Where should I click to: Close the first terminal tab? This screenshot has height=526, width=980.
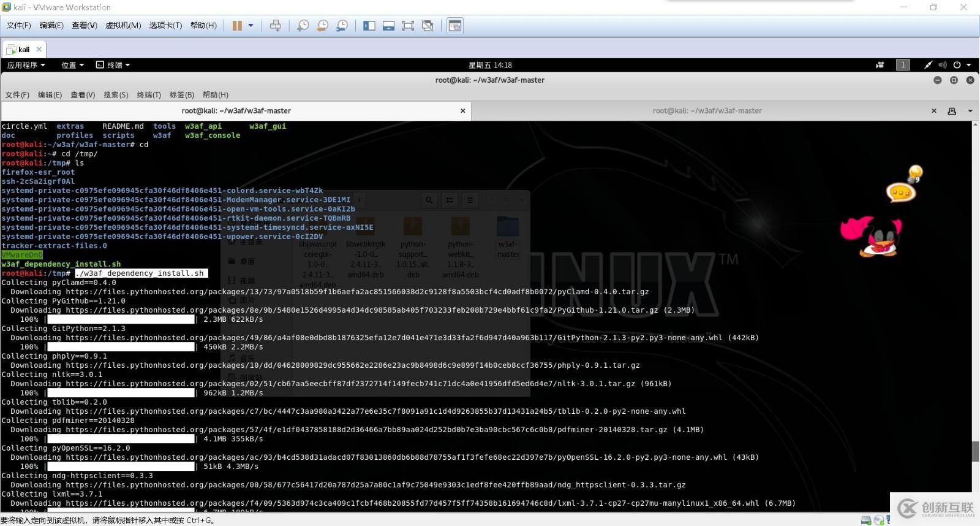[x=463, y=111]
